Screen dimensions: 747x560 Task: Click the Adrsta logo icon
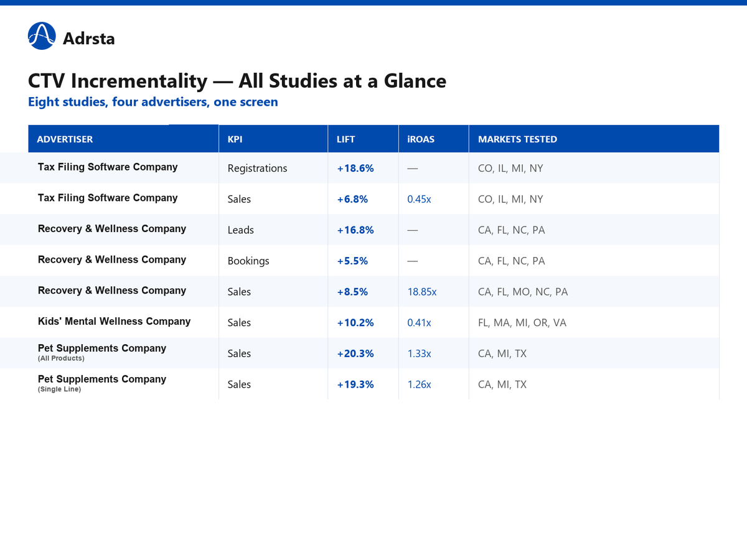[x=42, y=36]
